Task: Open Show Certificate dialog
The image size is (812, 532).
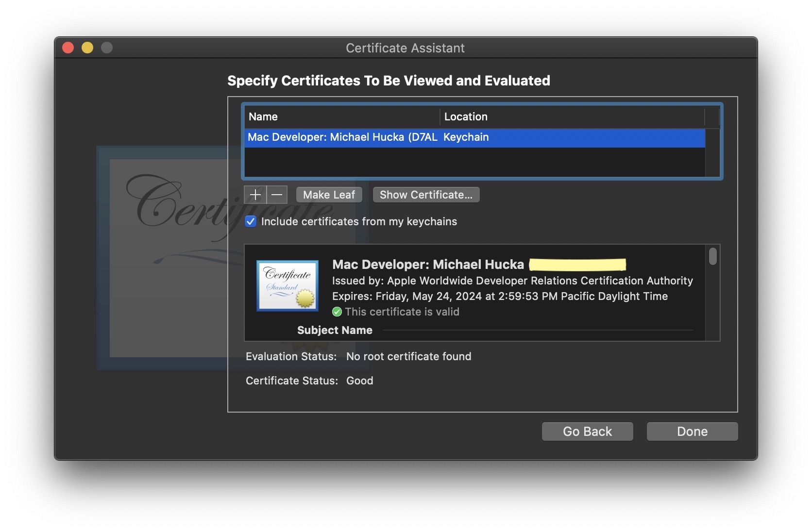Action: tap(426, 195)
